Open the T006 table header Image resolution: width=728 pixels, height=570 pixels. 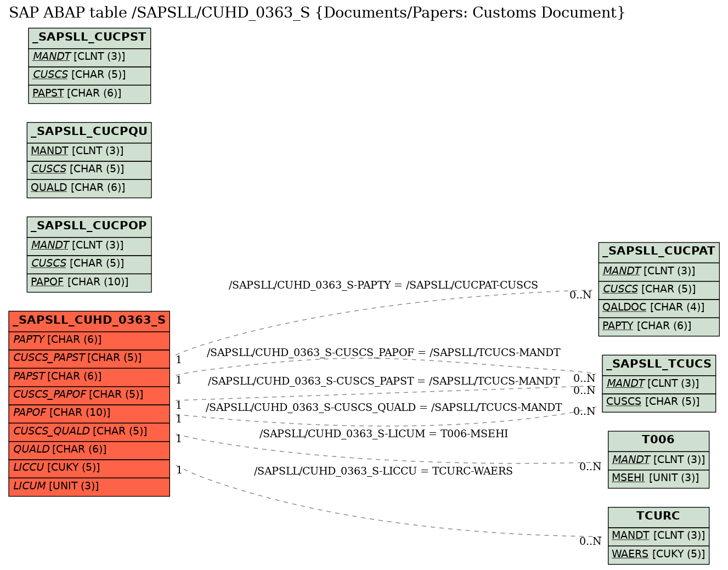[x=658, y=441]
